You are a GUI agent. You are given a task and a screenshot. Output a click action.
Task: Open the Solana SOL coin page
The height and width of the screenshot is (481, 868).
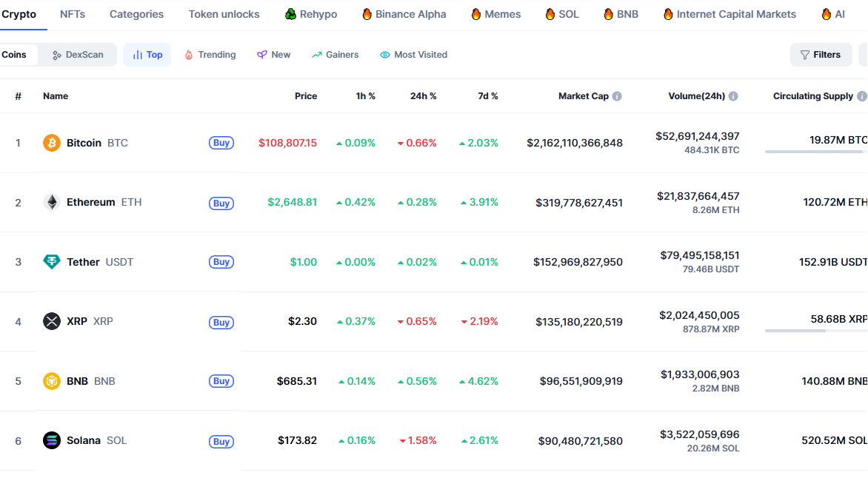(96, 440)
